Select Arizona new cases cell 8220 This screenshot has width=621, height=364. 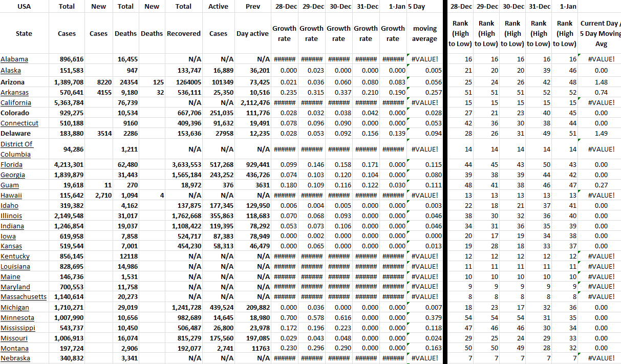pos(98,82)
